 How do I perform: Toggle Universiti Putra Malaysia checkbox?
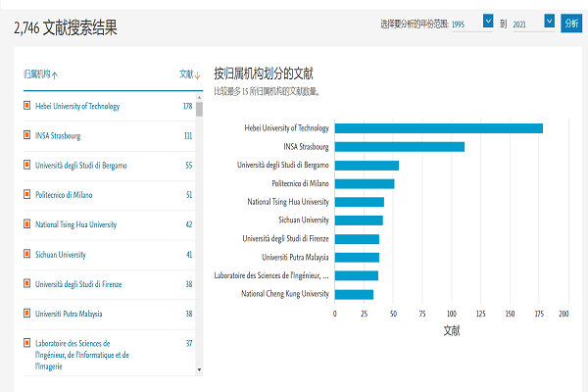pyautogui.click(x=27, y=313)
